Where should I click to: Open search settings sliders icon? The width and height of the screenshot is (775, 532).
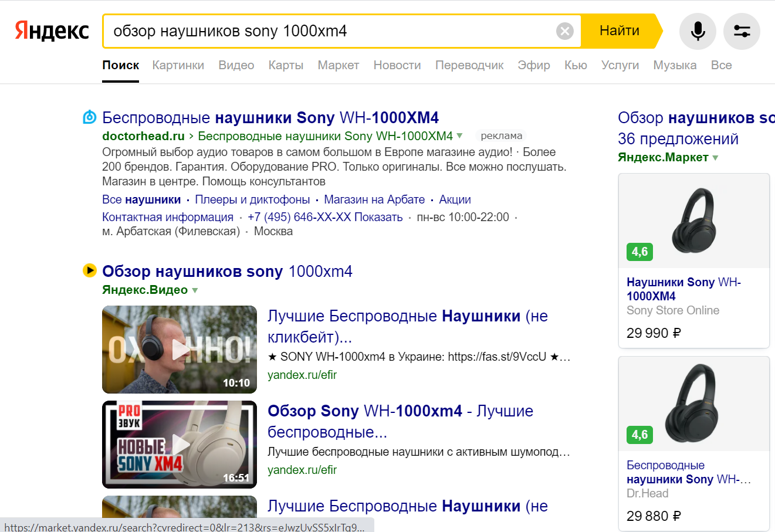(742, 31)
